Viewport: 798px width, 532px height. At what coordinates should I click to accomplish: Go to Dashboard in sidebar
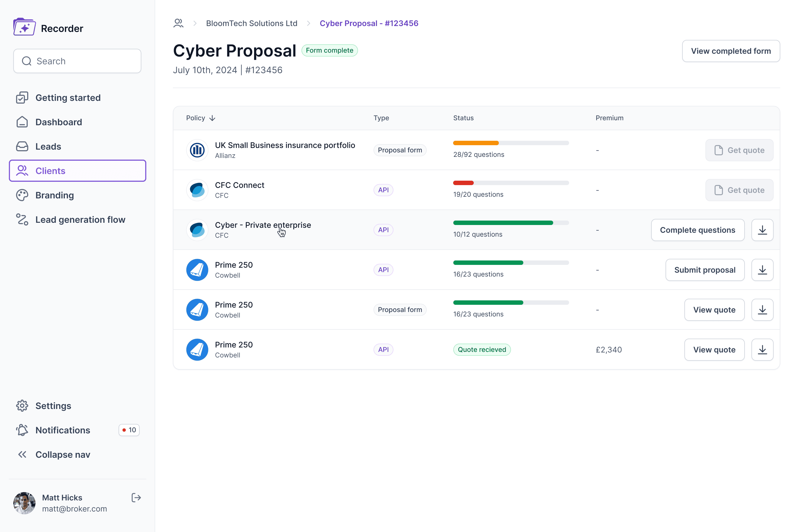59,122
